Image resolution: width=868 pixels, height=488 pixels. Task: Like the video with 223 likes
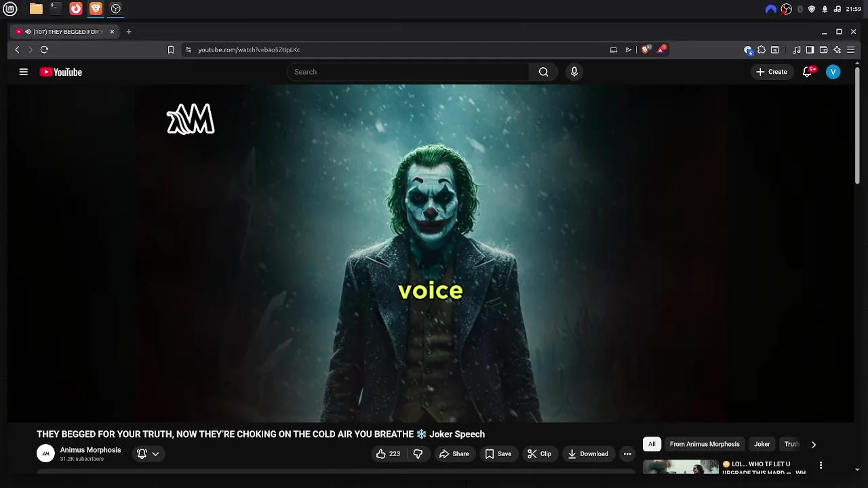388,454
